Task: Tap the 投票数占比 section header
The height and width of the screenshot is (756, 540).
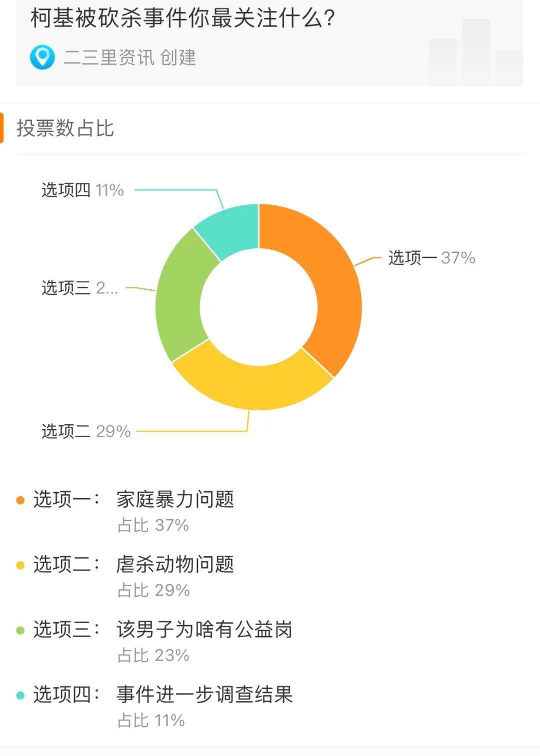Action: click(65, 128)
